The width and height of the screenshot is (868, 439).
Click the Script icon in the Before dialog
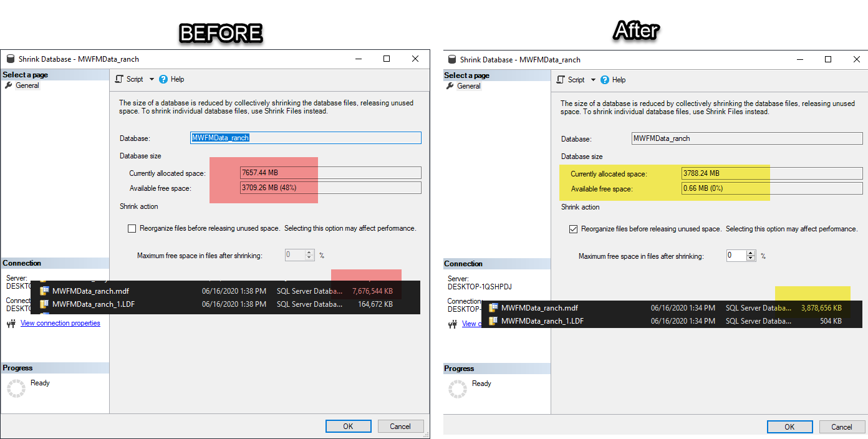pos(120,79)
